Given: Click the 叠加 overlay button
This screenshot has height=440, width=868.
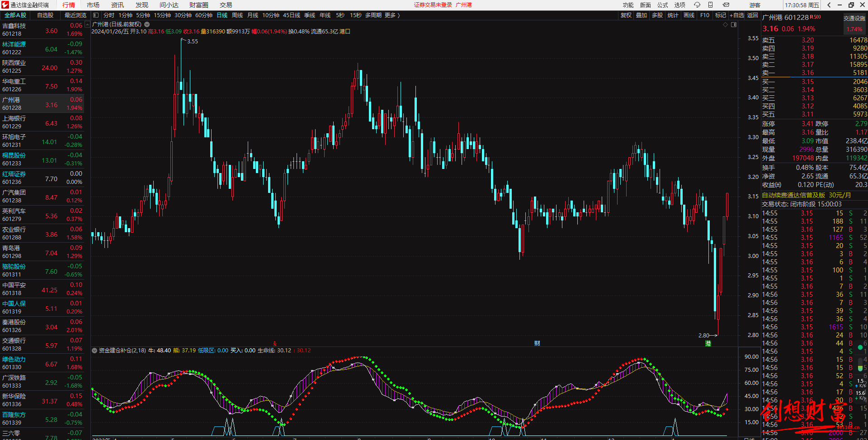Looking at the screenshot, I should [642, 15].
